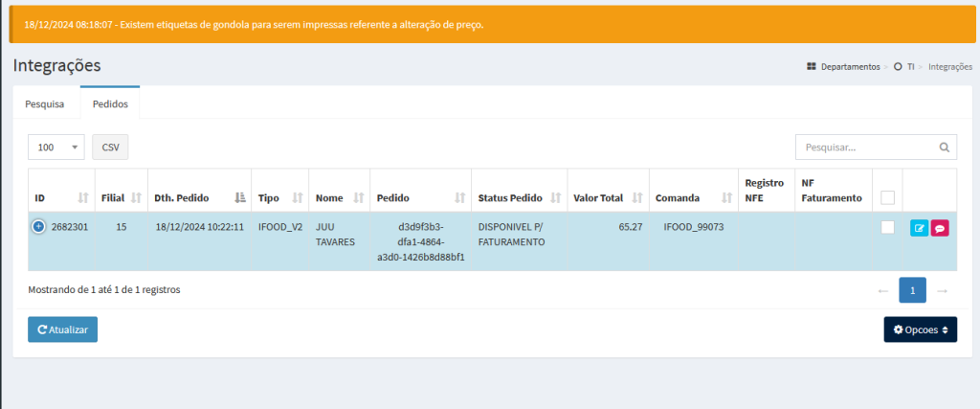Viewport: 980px width, 409px height.
Task: Select order ID cell d3d9f3b3-dfa1-4864
Action: coord(421,242)
